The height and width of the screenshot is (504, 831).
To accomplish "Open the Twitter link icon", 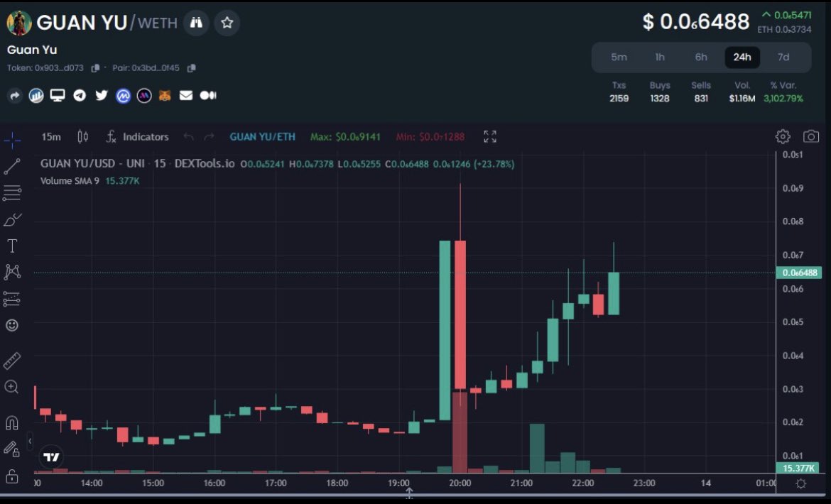I will coord(102,95).
